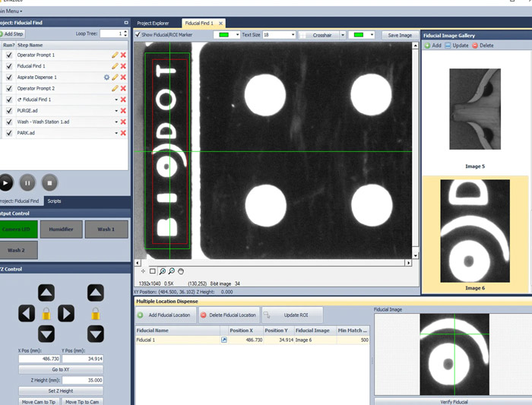532x405 pixels.
Task: Uncheck Run for Fiducial Find 1 step
Action: coord(9,66)
